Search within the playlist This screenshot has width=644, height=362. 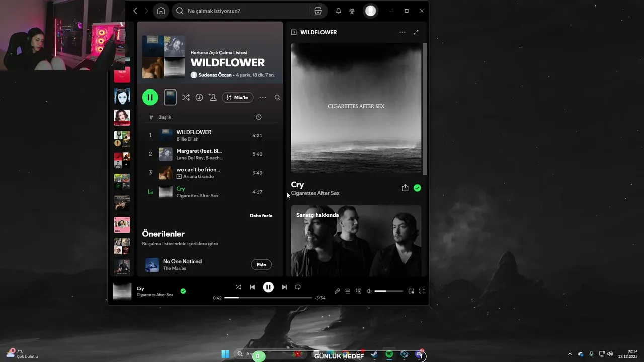tap(277, 97)
